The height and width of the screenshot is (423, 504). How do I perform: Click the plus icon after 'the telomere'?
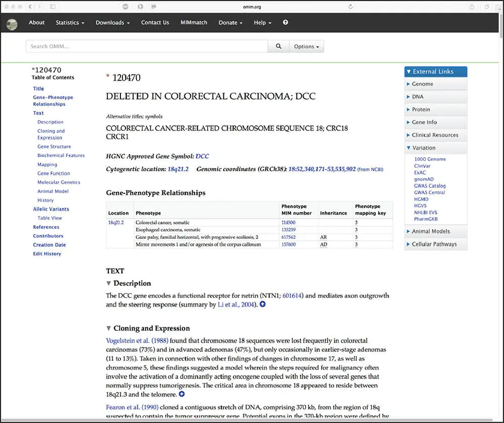pyautogui.click(x=182, y=394)
